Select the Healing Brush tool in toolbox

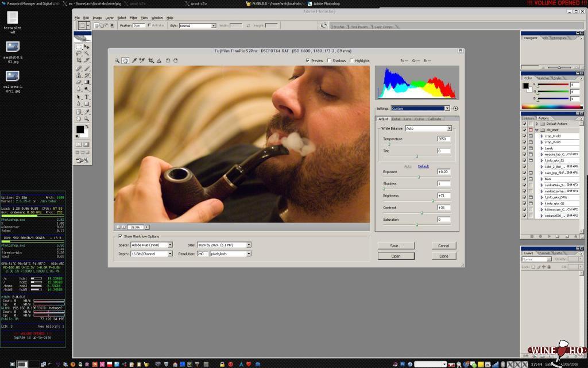[79, 69]
